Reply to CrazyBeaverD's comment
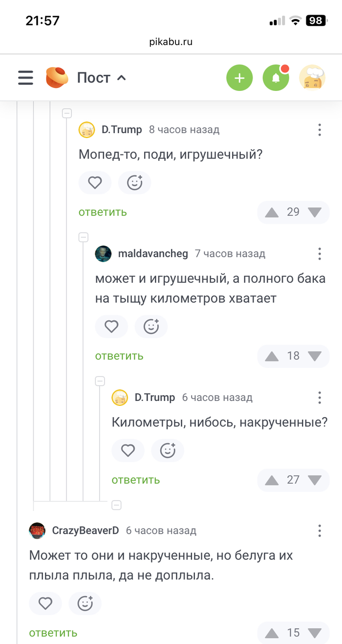342x644 pixels. tap(53, 633)
